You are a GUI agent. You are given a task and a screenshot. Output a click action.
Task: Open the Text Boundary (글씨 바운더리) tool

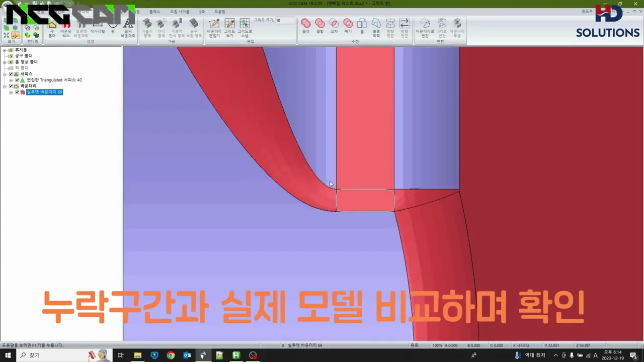pos(128,28)
